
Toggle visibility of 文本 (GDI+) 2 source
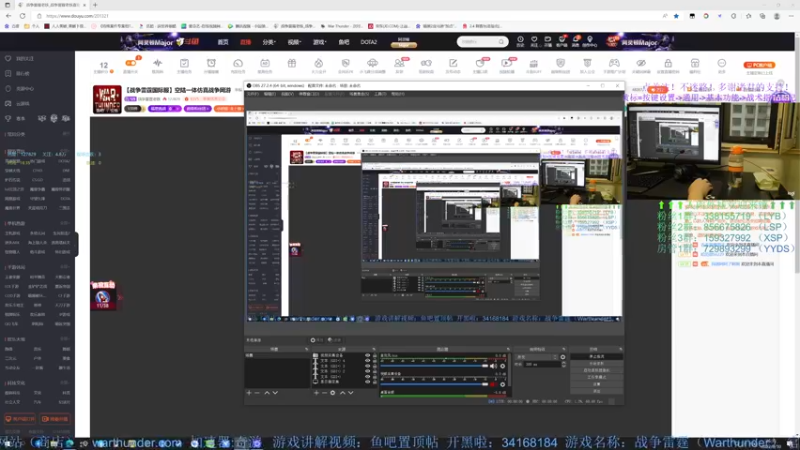367,371
